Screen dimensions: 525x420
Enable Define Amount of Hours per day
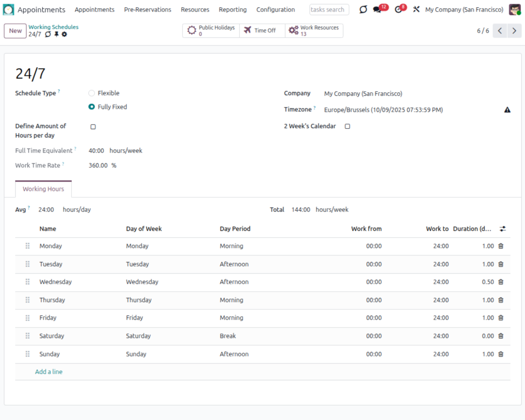(x=93, y=127)
